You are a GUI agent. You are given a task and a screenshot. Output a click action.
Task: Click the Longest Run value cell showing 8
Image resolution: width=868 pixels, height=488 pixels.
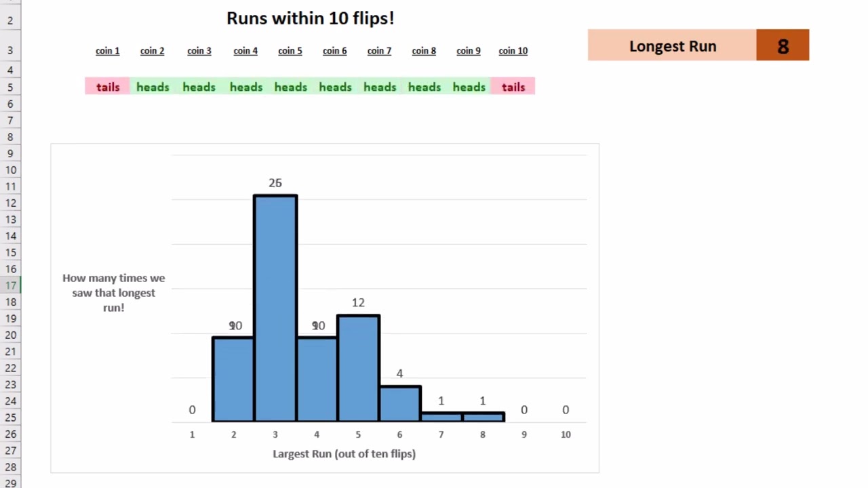[783, 45]
